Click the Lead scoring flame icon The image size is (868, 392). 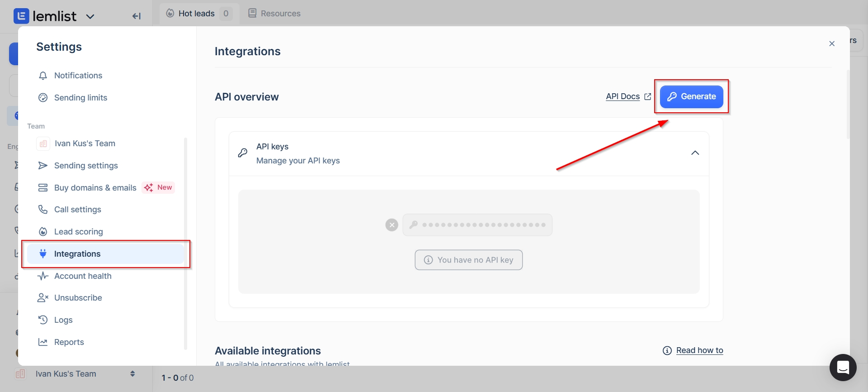[x=43, y=232]
